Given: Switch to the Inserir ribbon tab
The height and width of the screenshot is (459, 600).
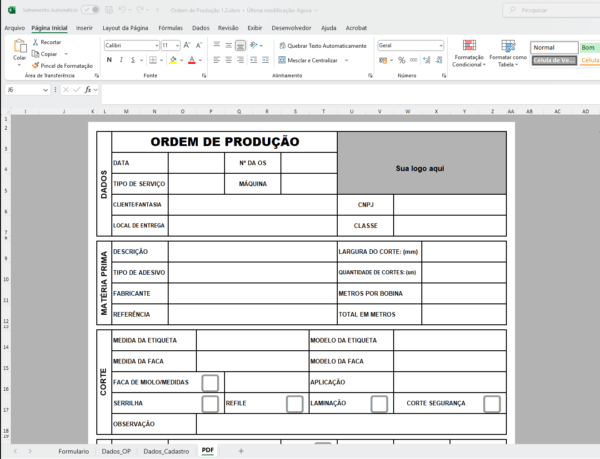Looking at the screenshot, I should tap(84, 28).
